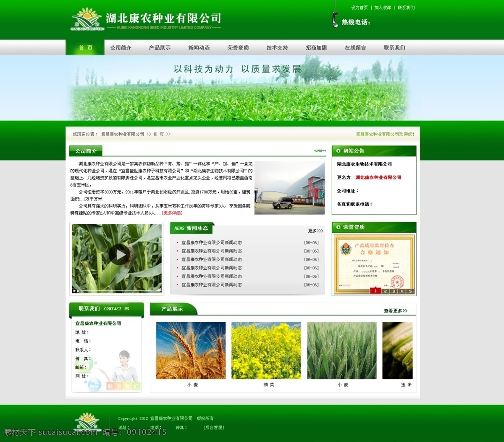Click the telephone handset hotline icon

pyautogui.click(x=335, y=20)
